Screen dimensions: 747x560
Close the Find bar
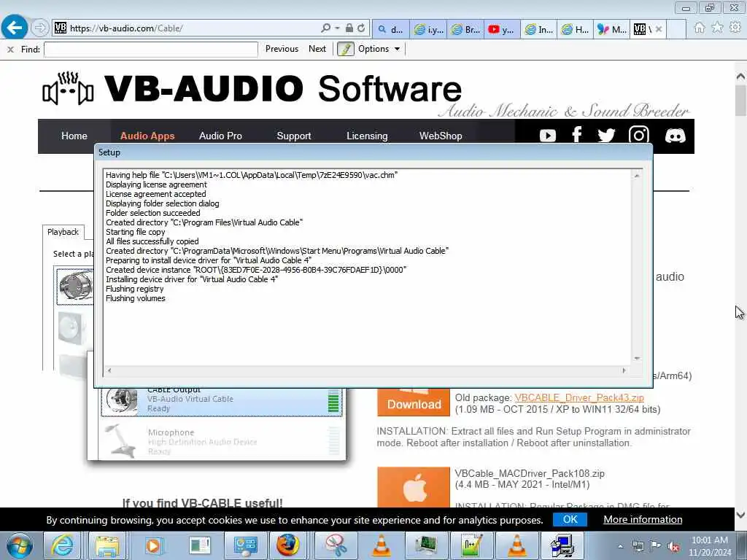click(10, 49)
